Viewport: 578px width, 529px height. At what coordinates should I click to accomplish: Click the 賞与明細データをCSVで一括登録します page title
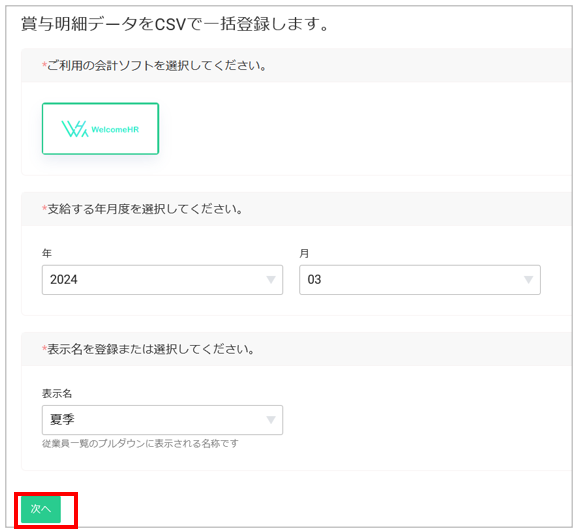point(175,24)
